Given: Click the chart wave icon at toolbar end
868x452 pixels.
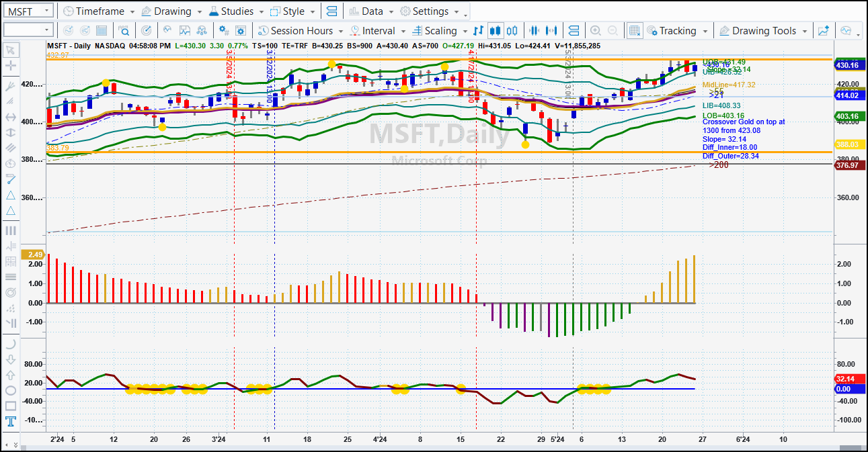Looking at the screenshot, I should click(845, 30).
